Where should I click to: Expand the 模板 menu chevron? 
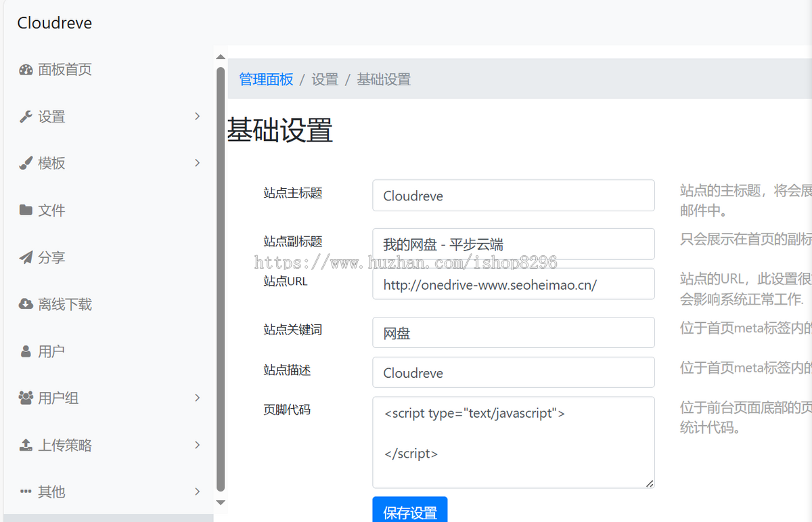tap(198, 163)
